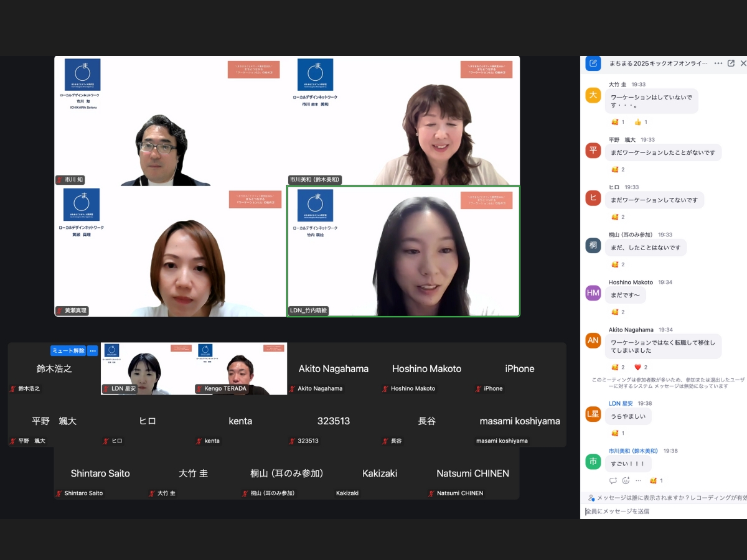
Task: Pop out the chat panel into a window
Action: coord(731,63)
